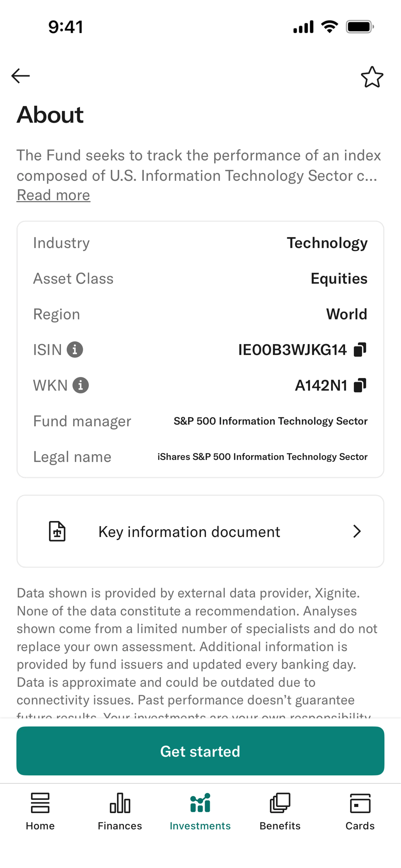Toggle the favorite star icon
The image size is (401, 868).
372,77
